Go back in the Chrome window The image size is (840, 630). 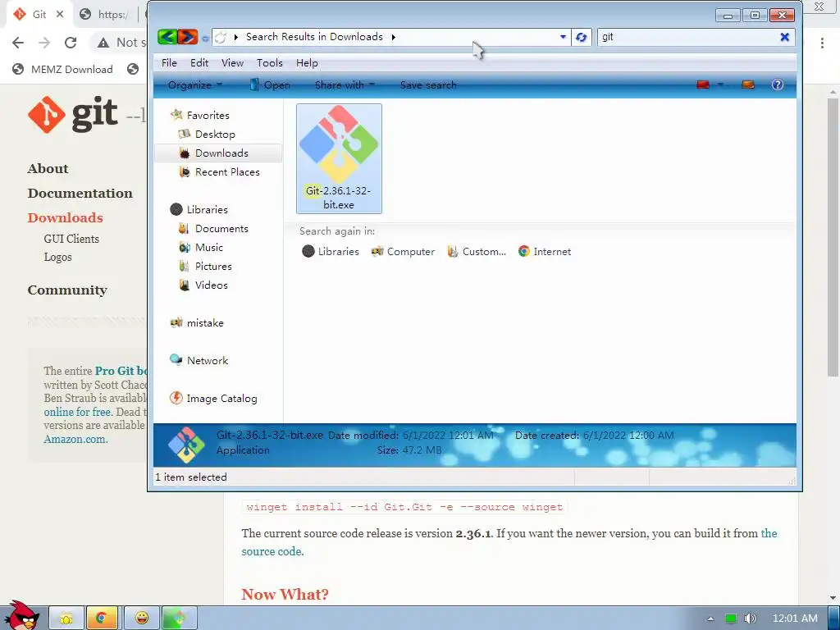click(18, 43)
